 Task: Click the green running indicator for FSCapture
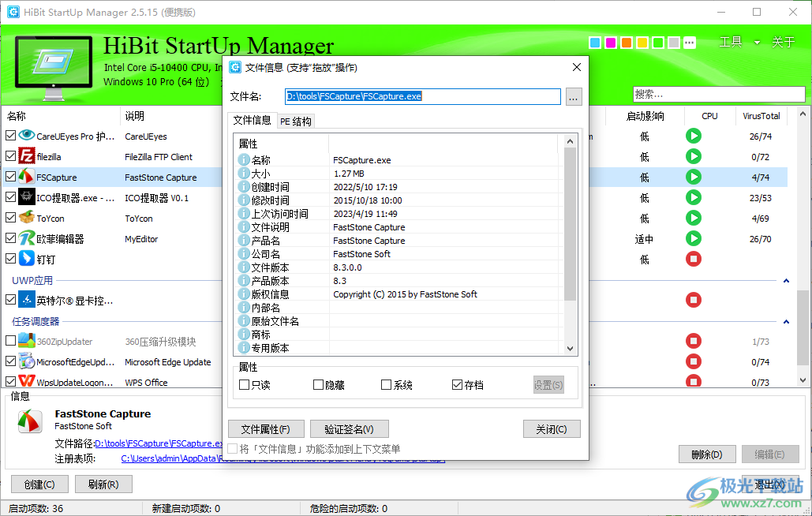(x=694, y=177)
